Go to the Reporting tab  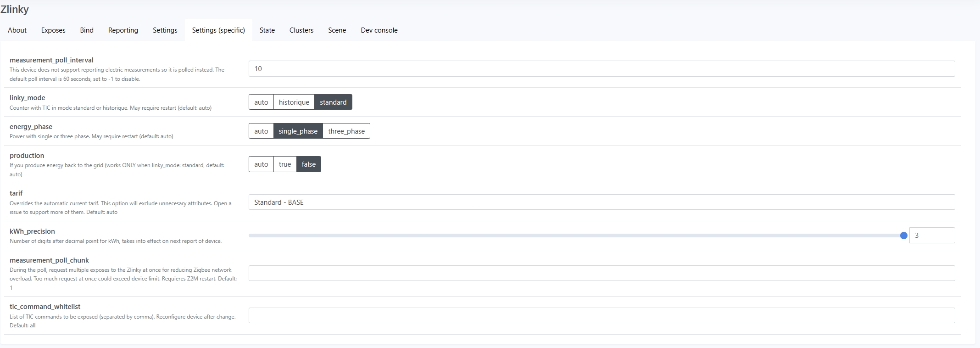click(x=123, y=30)
